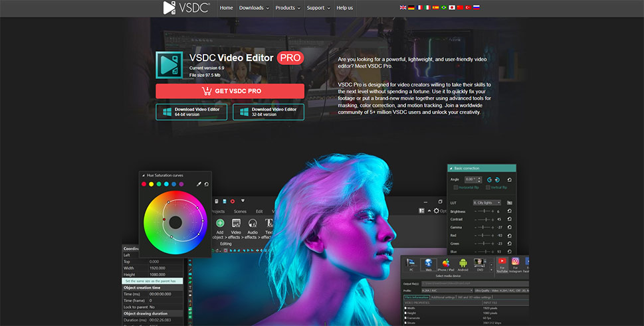Click the green Add object icon

(220, 222)
